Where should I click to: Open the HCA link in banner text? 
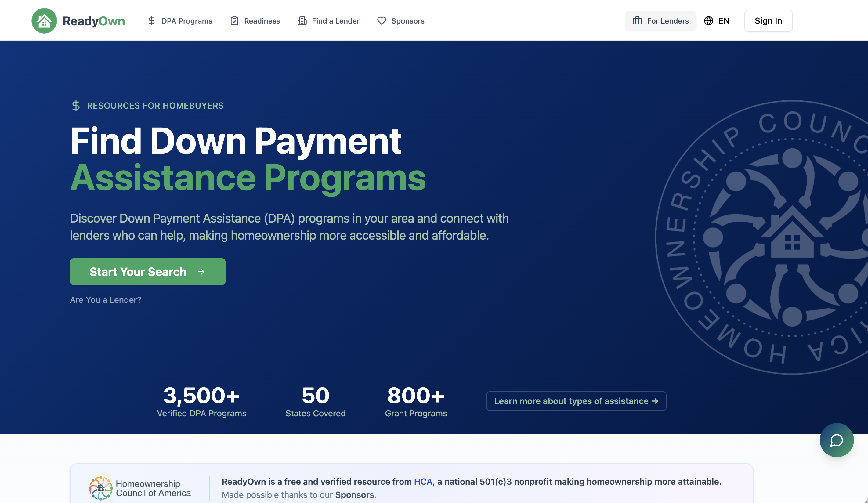[x=423, y=482]
